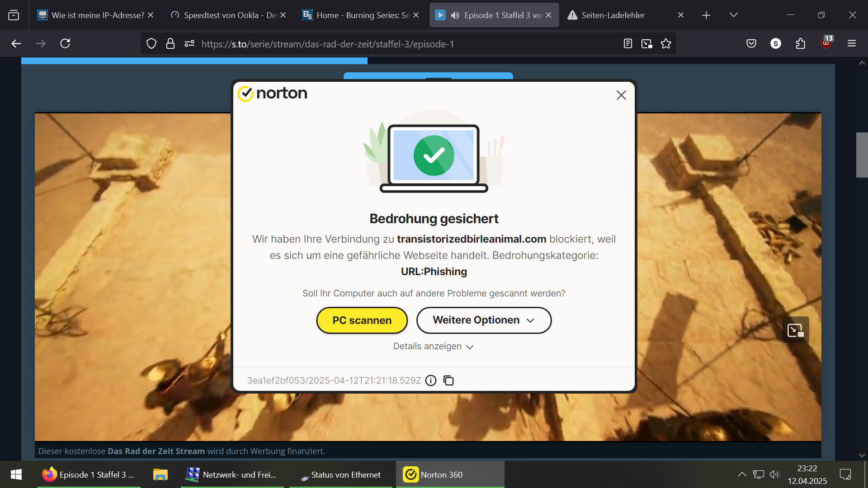Open the S account extension icon
This screenshot has height=488, width=868.
776,44
